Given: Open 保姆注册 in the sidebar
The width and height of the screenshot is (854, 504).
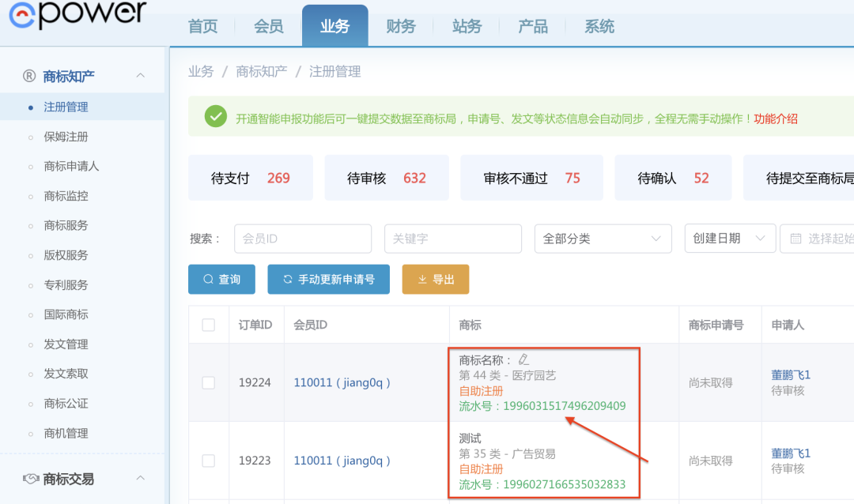Looking at the screenshot, I should point(66,137).
